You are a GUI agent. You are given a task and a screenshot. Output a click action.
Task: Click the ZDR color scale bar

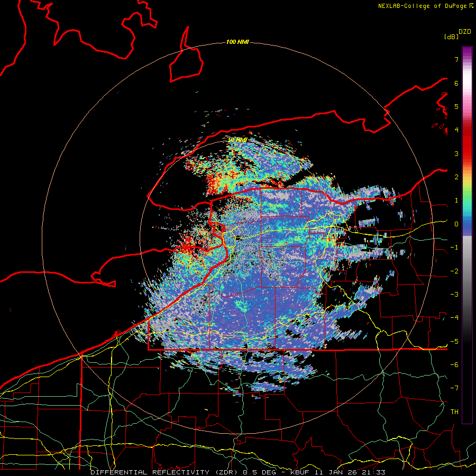coord(467,235)
